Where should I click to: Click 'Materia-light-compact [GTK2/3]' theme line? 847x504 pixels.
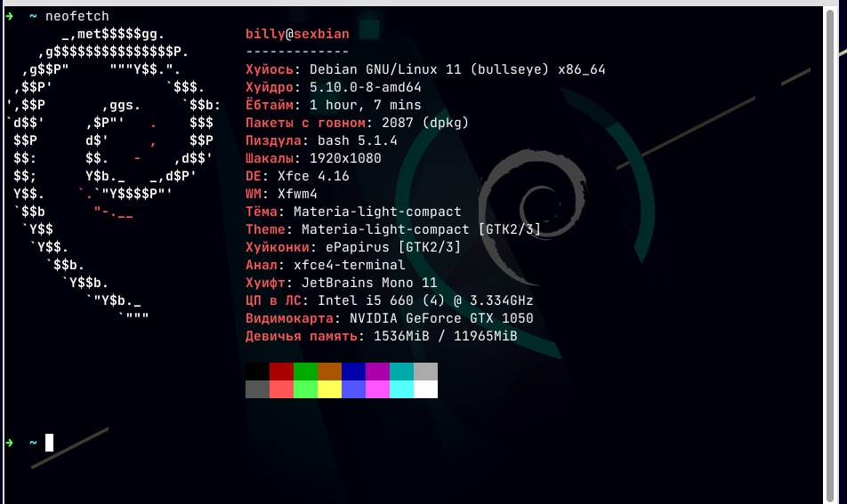click(422, 229)
